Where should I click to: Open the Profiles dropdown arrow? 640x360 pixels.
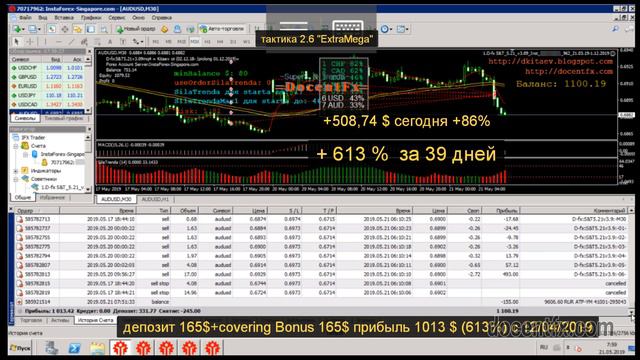click(38, 29)
